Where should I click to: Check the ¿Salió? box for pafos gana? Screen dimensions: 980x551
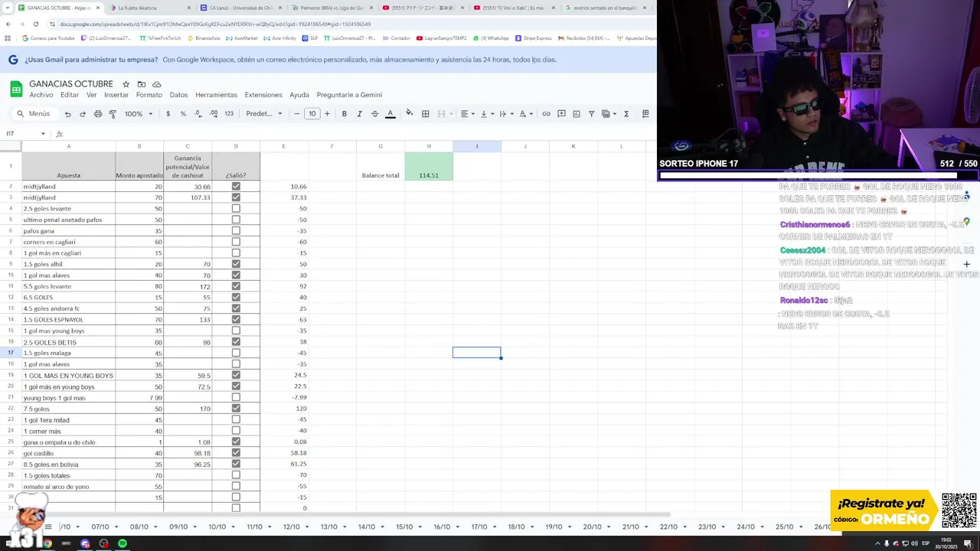[236, 230]
